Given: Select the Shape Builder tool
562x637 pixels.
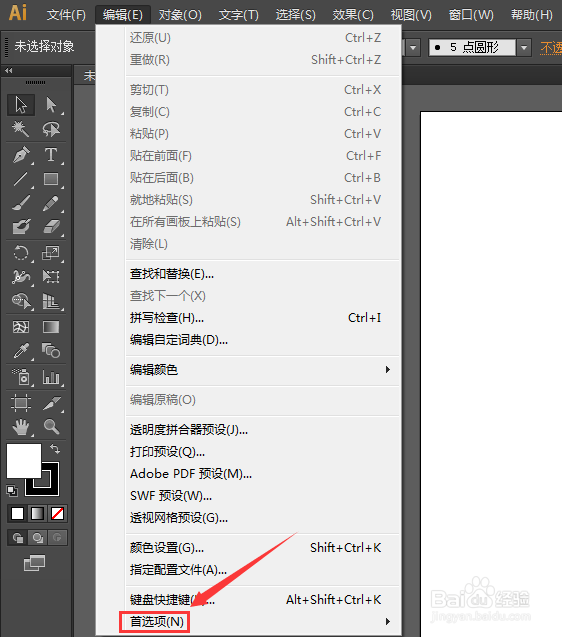Looking at the screenshot, I should pos(21,301).
